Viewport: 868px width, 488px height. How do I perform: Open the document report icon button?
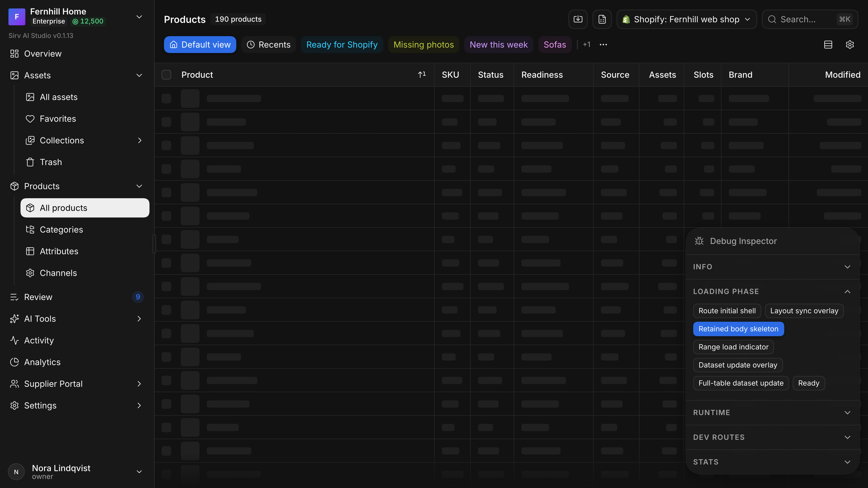click(602, 19)
